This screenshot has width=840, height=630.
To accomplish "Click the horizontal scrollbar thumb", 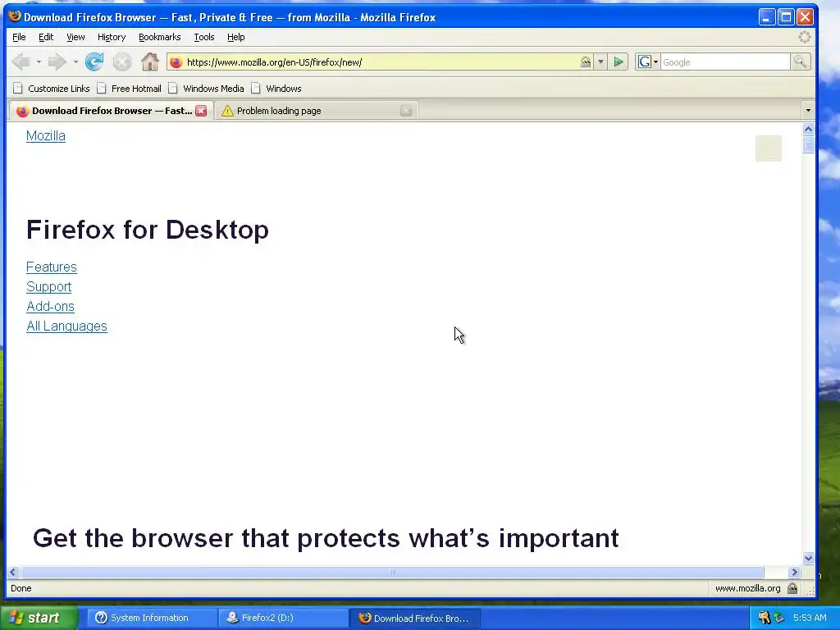I will [x=391, y=572].
